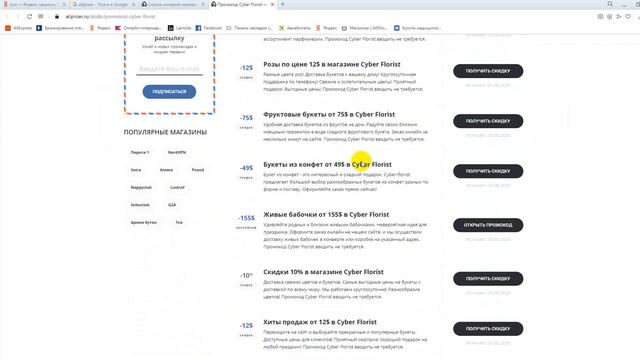
Task: Click the ПОПУЛЯРНЫЕ МАГАЗИНЫ heading
Action: point(165,132)
